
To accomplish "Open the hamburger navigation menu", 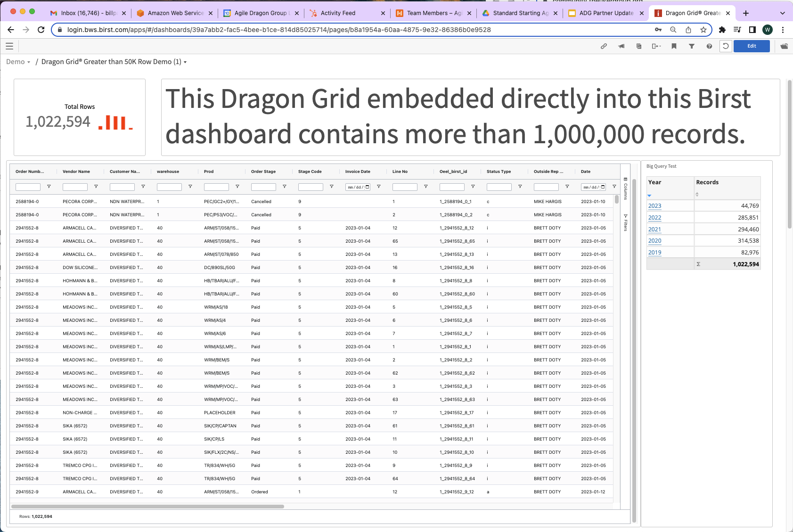I will (9, 46).
